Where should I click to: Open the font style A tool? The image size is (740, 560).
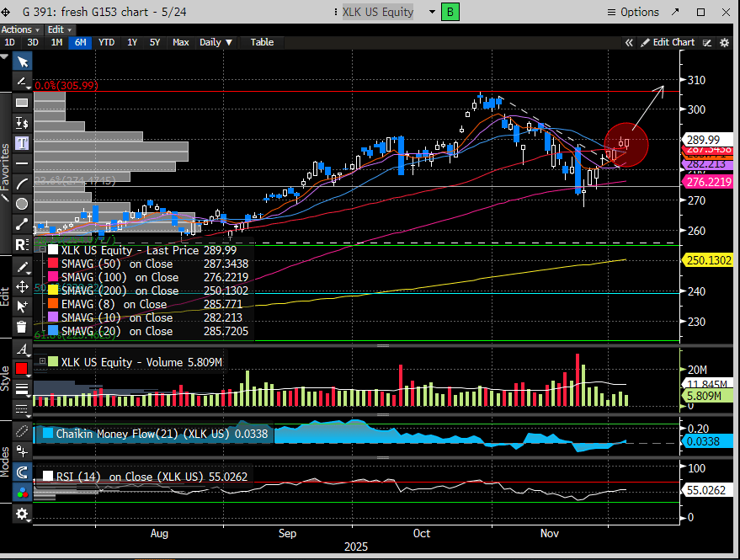[x=22, y=349]
